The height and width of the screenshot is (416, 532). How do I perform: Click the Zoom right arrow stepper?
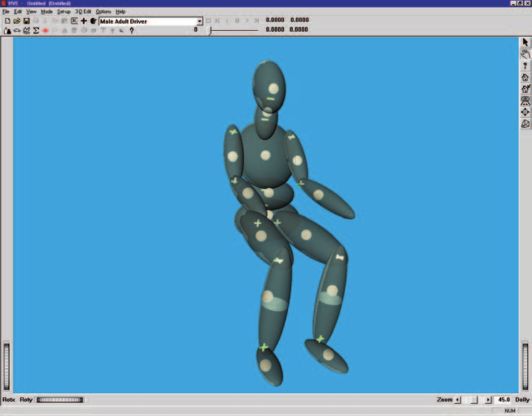[x=488, y=400]
